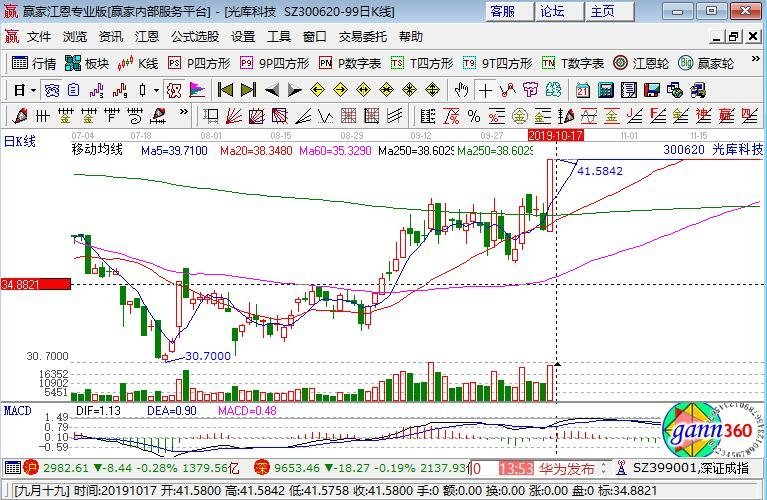
Task: Click the 日K线 chart label
Action: click(x=20, y=142)
